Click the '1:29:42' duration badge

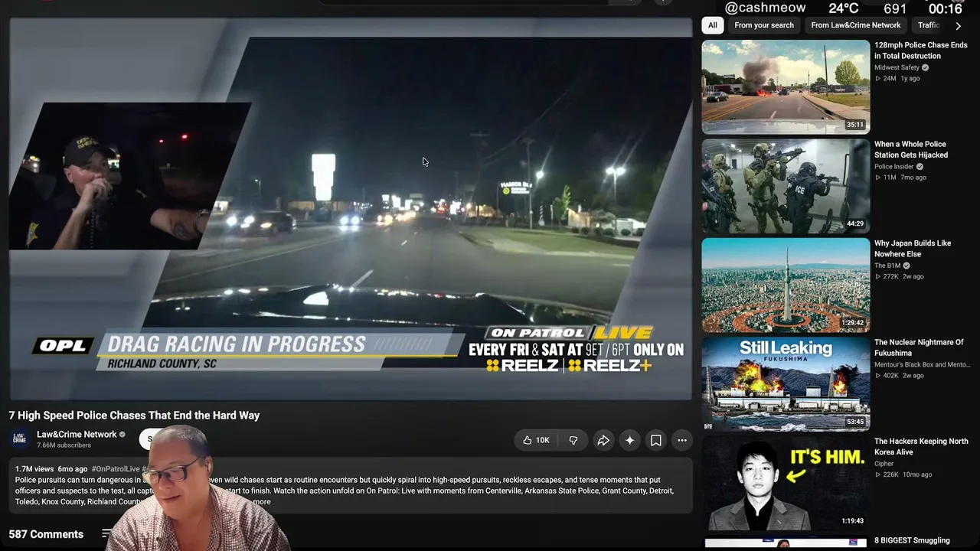pyautogui.click(x=852, y=323)
